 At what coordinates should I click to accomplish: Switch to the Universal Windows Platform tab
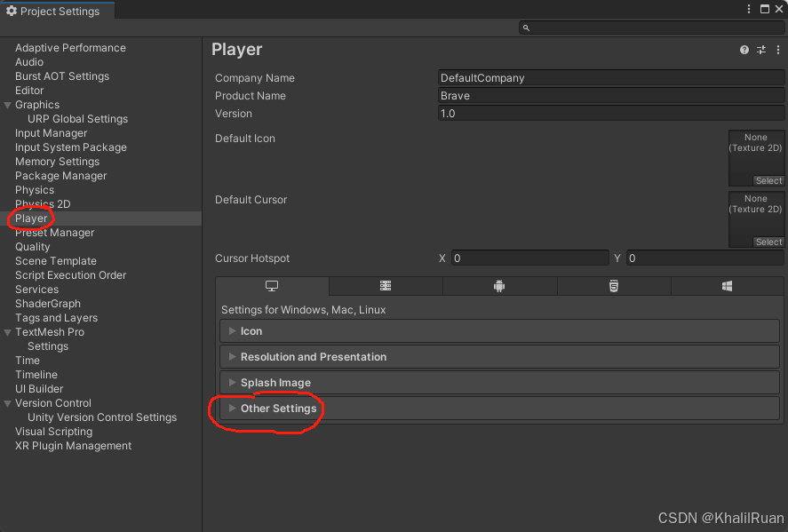[728, 286]
